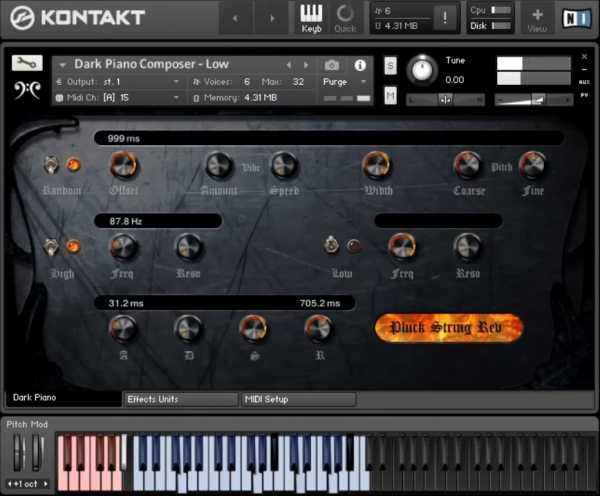The height and width of the screenshot is (496, 600).
Task: Go to previous preset with header left arrow
Action: point(235,18)
